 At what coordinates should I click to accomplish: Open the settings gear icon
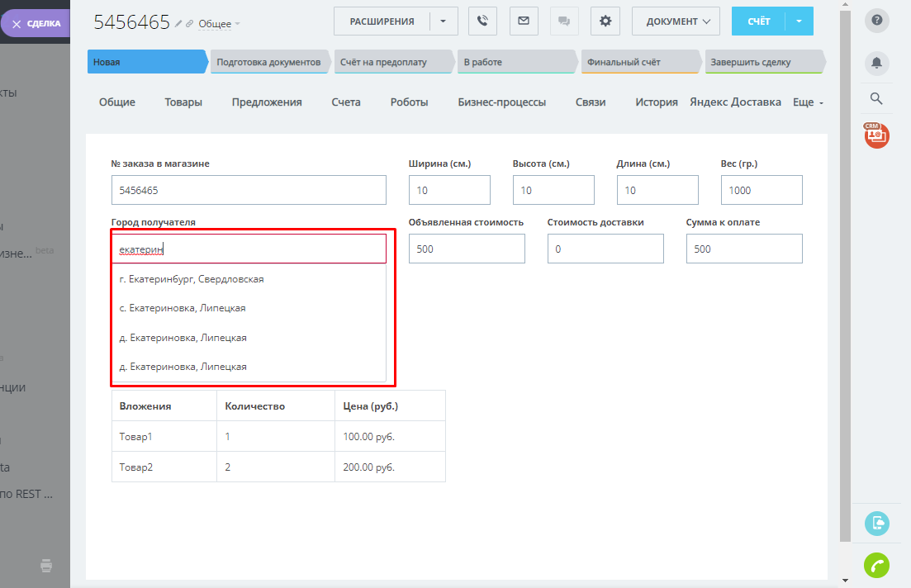[x=605, y=21]
